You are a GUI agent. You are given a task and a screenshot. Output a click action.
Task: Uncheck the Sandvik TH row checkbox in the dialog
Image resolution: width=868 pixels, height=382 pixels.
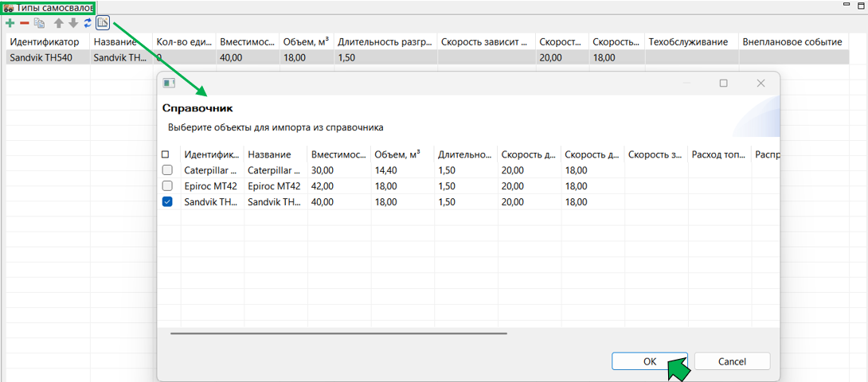(x=167, y=202)
